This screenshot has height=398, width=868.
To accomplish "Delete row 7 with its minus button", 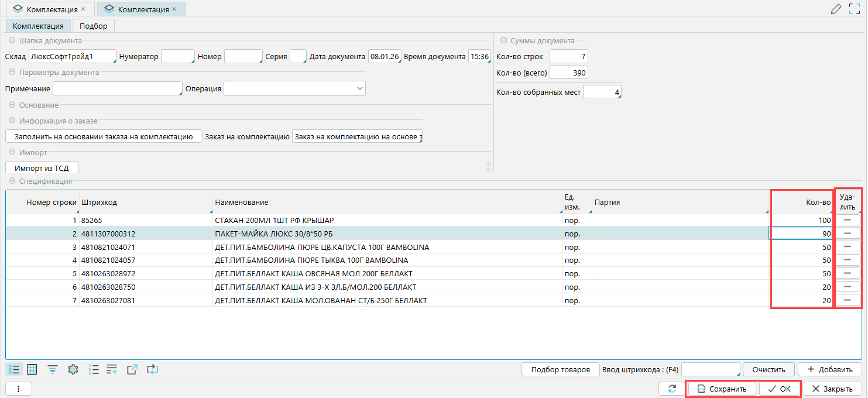I will (847, 300).
